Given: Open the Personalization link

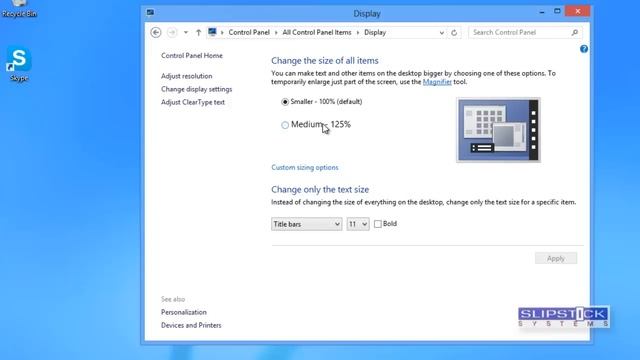Looking at the screenshot, I should click(x=184, y=312).
